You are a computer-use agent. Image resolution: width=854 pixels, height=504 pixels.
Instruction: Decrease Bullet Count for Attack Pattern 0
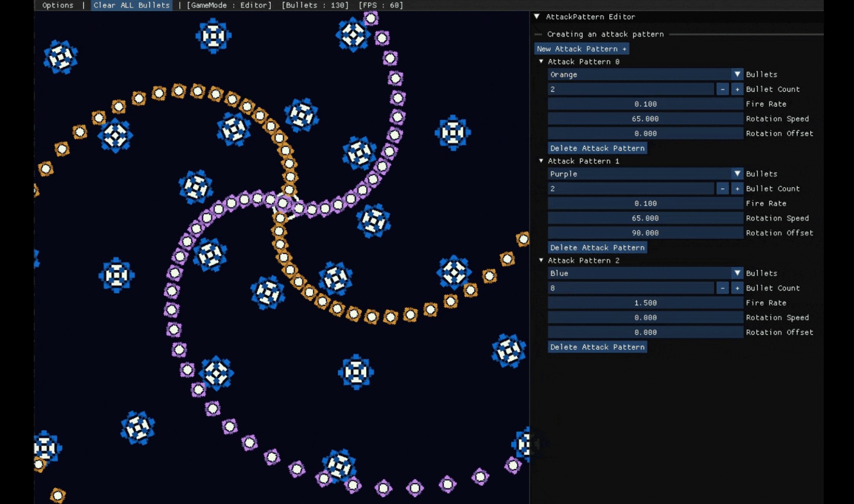[x=722, y=89]
